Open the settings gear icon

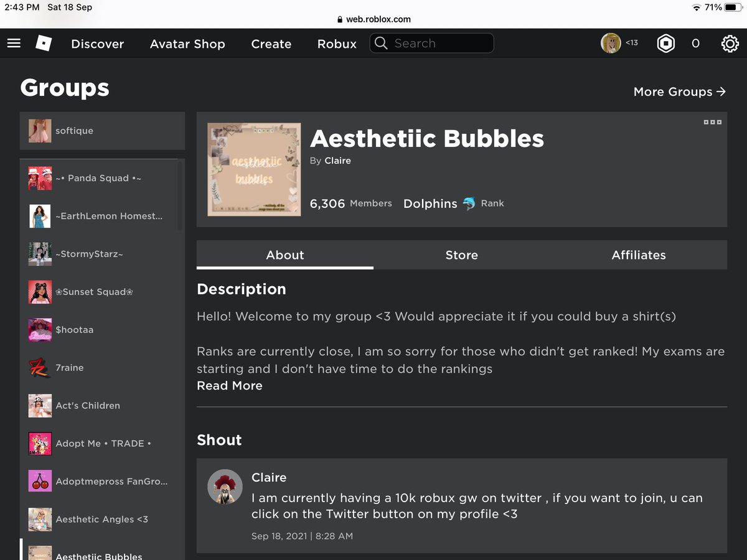pyautogui.click(x=730, y=44)
